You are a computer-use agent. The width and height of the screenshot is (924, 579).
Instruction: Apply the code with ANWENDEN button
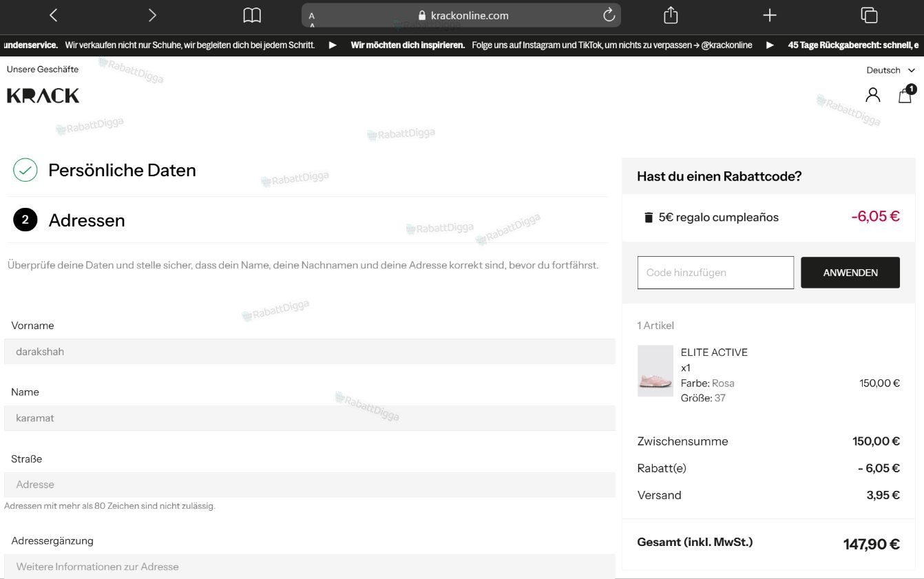point(850,273)
